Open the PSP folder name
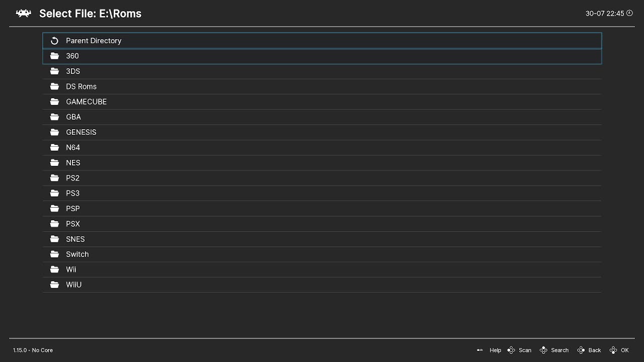The height and width of the screenshot is (362, 644). [x=73, y=208]
